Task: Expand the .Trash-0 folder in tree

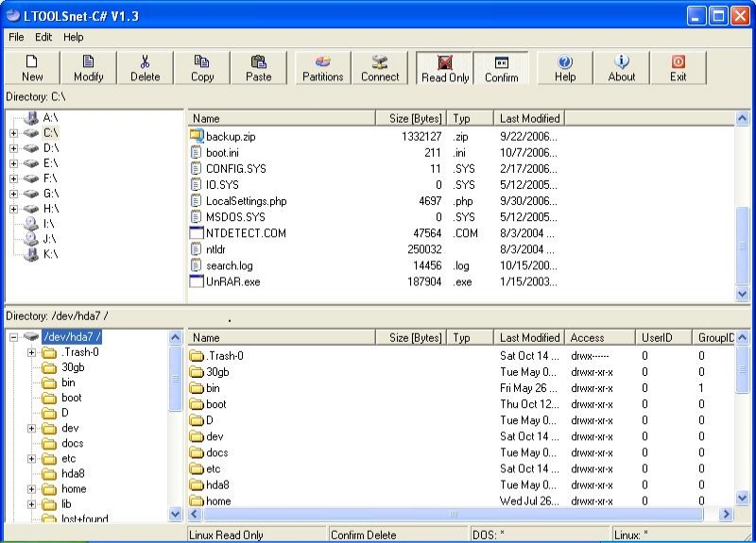Action: click(x=31, y=352)
